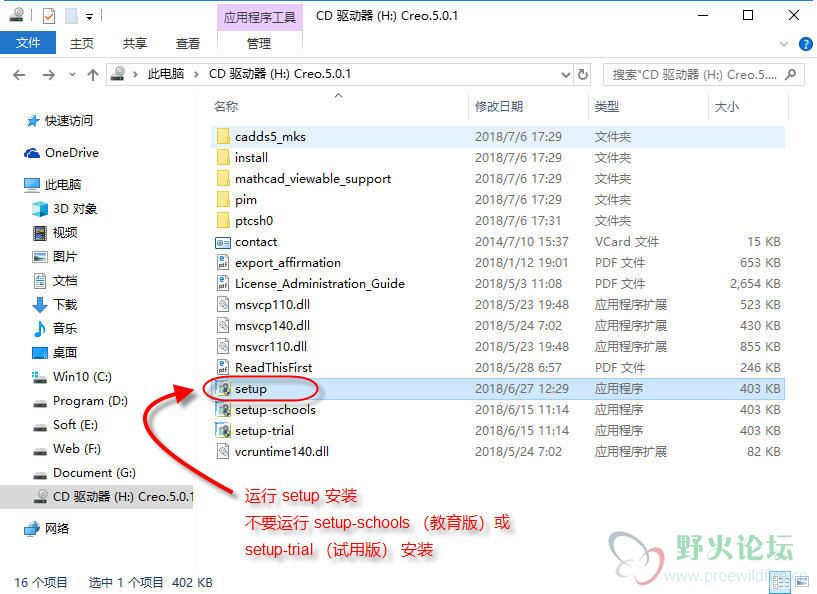817x594 pixels.
Task: Sort by the 修改日期 column header
Action: [499, 106]
